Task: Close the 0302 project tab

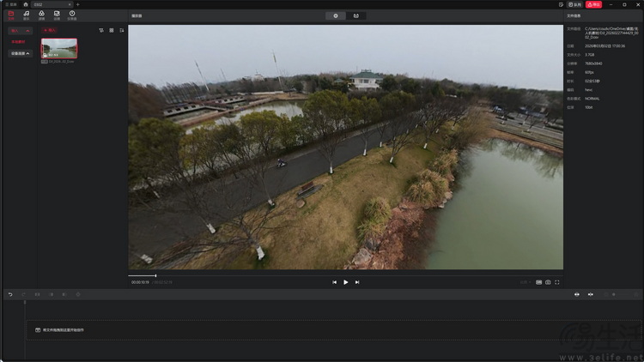Action: click(x=70, y=4)
